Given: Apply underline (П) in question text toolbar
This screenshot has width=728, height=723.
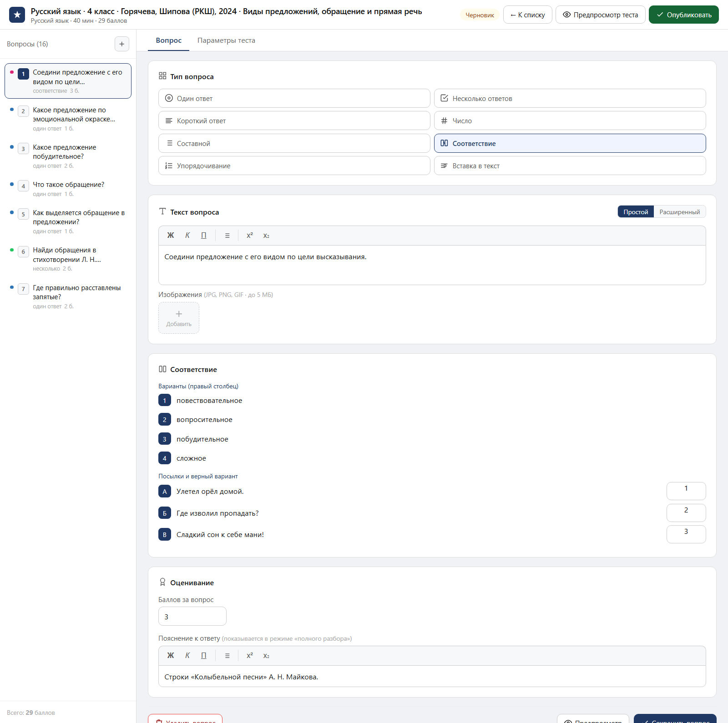Looking at the screenshot, I should (204, 236).
